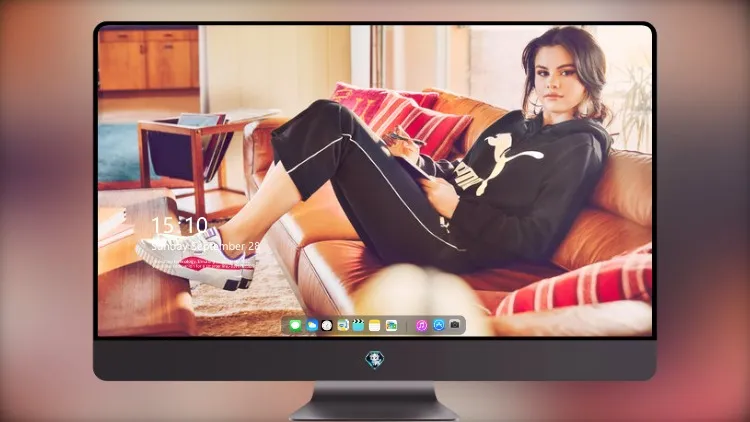Open the green Messages app in dock
The image size is (750, 422).
pyautogui.click(x=295, y=325)
